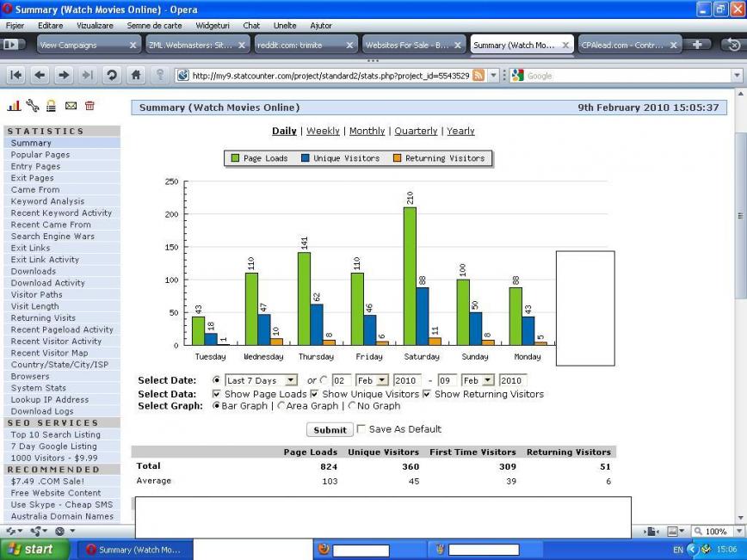Reload the current page
This screenshot has width=747, height=560.
pos(112,75)
